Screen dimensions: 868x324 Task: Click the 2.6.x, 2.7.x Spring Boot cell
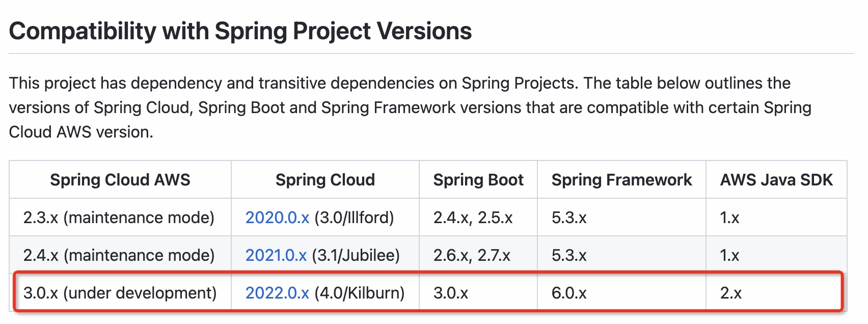point(472,255)
